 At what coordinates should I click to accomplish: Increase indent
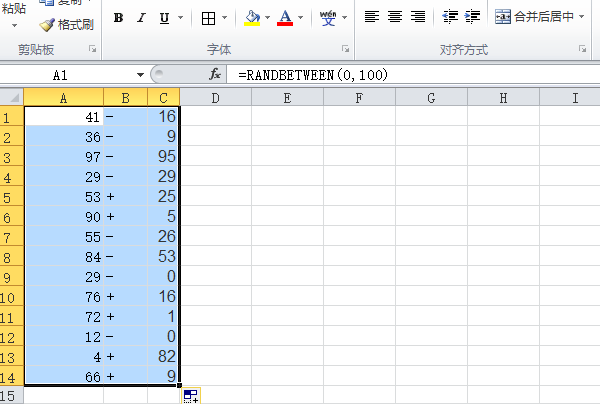click(x=472, y=17)
